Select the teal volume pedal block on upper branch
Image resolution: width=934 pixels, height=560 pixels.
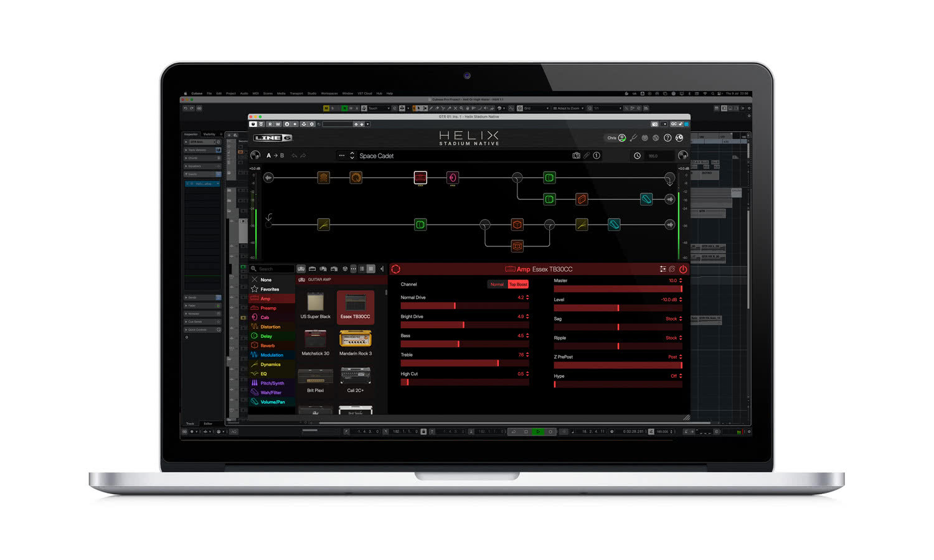646,199
